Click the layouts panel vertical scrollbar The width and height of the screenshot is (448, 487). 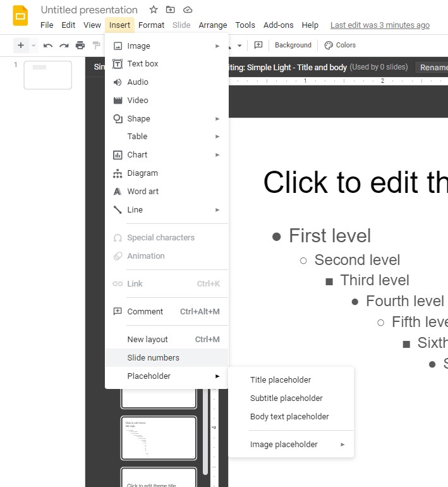pos(205,432)
